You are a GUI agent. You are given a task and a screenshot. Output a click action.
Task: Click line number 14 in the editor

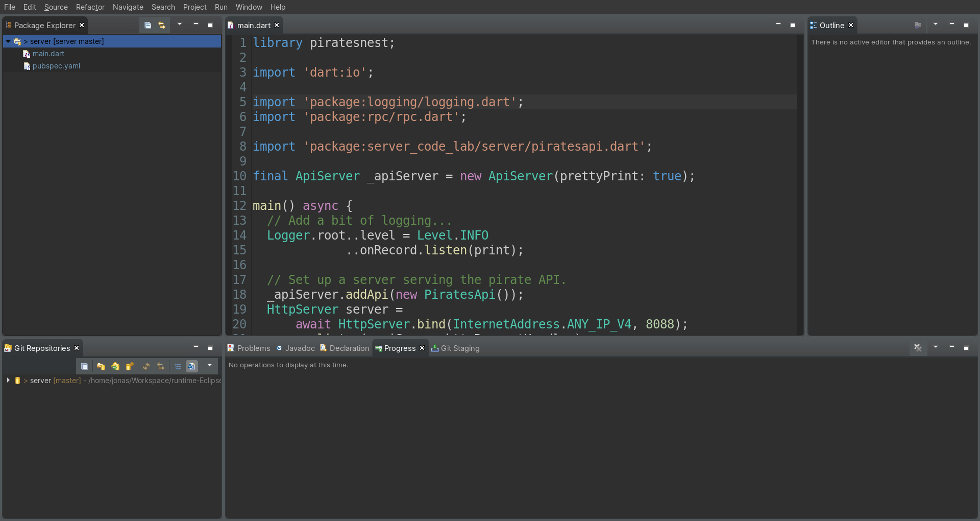pos(239,235)
